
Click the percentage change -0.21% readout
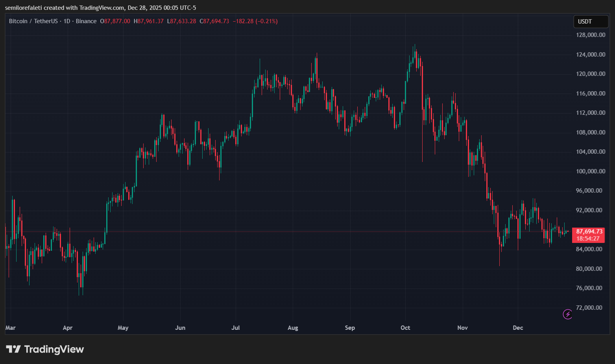point(266,21)
